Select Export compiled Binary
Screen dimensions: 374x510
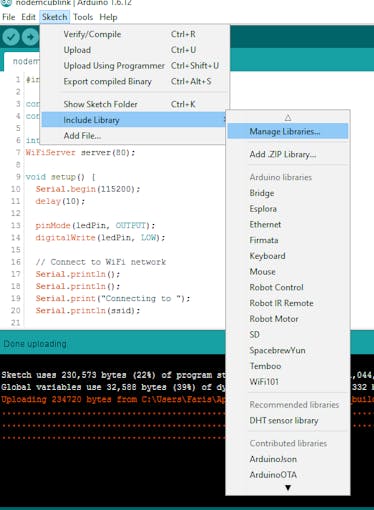point(135,81)
